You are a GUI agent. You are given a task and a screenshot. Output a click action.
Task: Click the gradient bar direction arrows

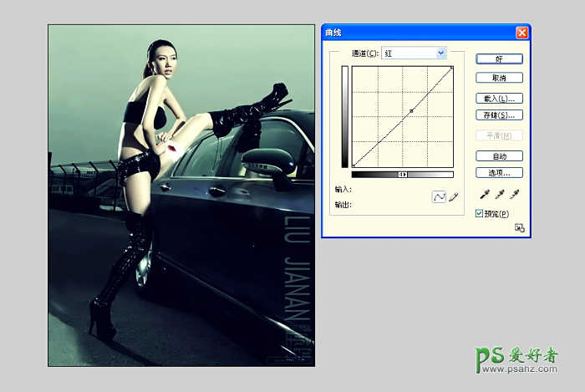403,175
